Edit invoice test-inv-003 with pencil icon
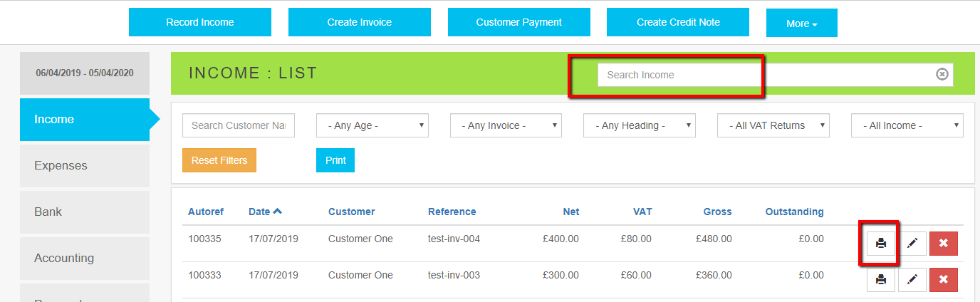 912,280
